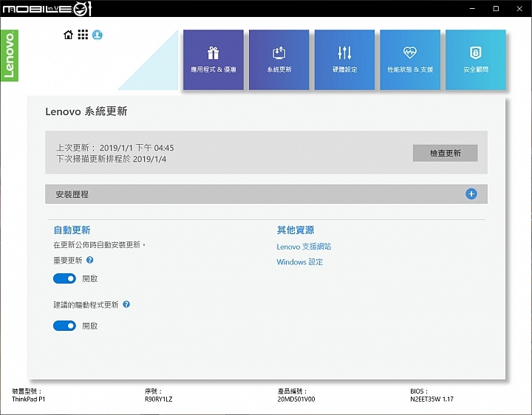Open the user profile icon

pyautogui.click(x=98, y=35)
